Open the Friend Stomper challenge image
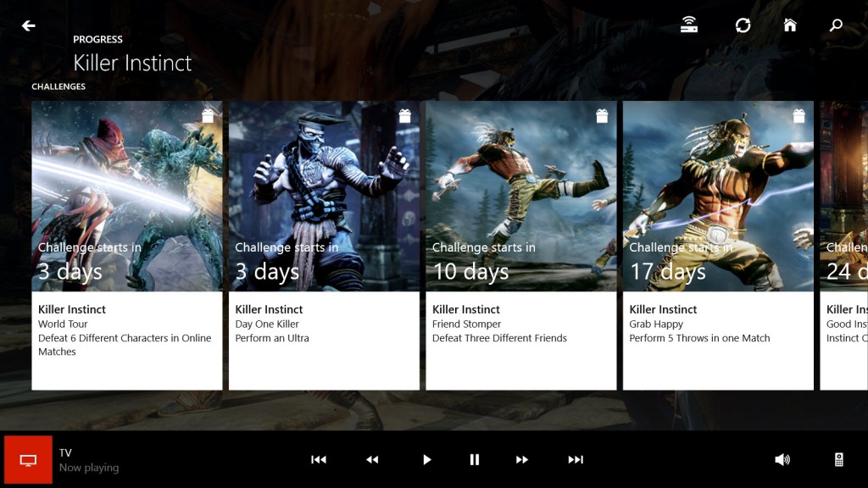868x488 pixels. point(521,196)
